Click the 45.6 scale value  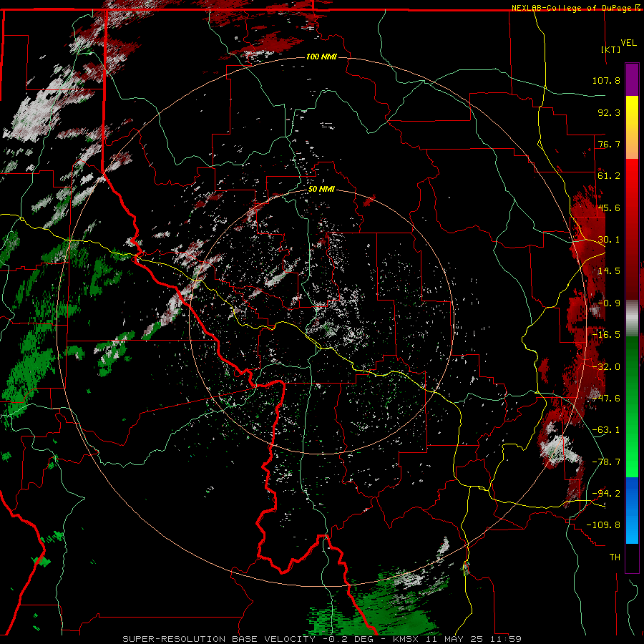(x=609, y=208)
